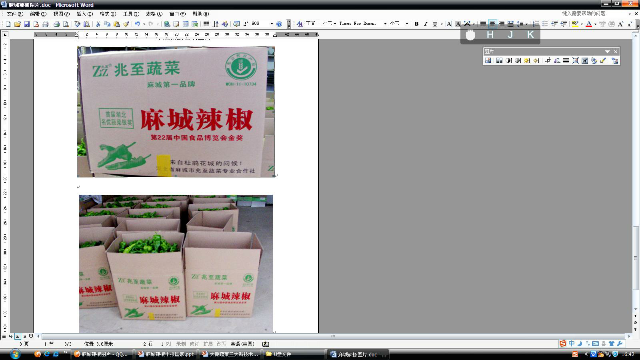Toggle Bold formatting
Image resolution: width=640 pixels, height=360 pixels.
(x=416, y=24)
